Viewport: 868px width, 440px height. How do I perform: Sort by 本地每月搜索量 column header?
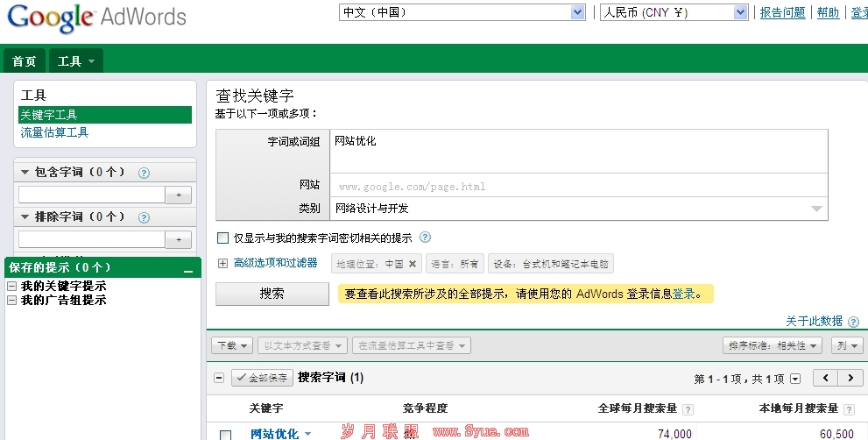pos(799,408)
